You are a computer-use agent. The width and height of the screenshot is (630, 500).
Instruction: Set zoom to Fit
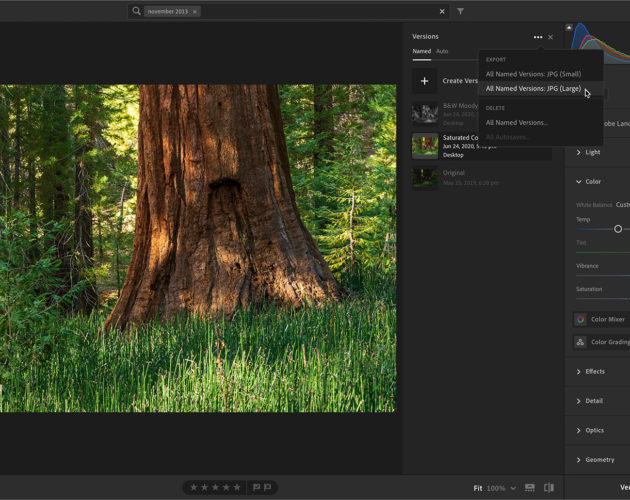(478, 488)
